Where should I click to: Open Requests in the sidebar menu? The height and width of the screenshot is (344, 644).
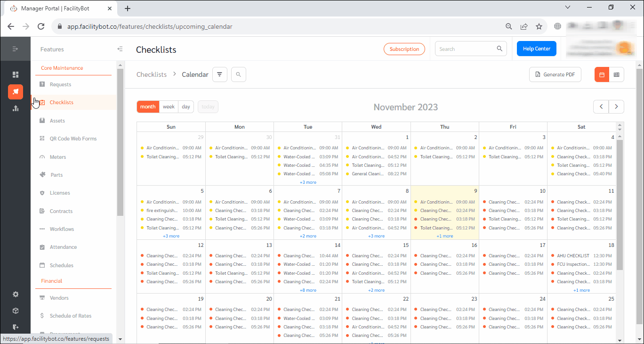60,84
